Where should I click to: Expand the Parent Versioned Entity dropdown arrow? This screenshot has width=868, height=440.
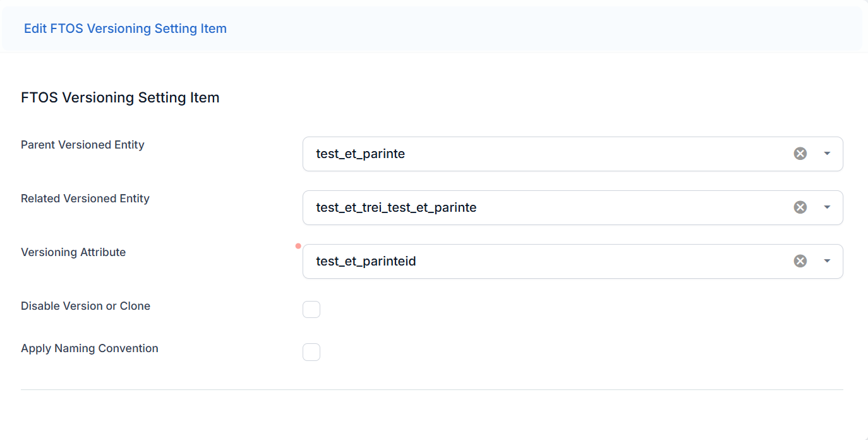coord(827,154)
